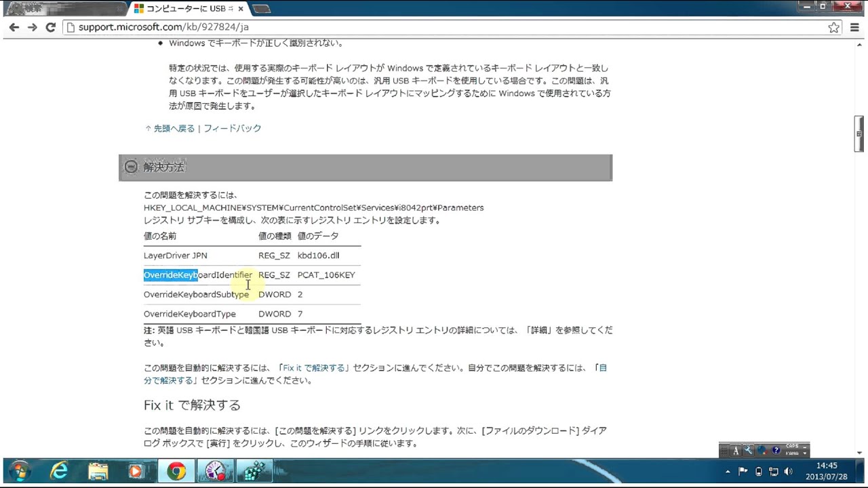This screenshot has width=868, height=488.
Task: Collapse the 解決方法 section with the minus icon
Action: [131, 167]
